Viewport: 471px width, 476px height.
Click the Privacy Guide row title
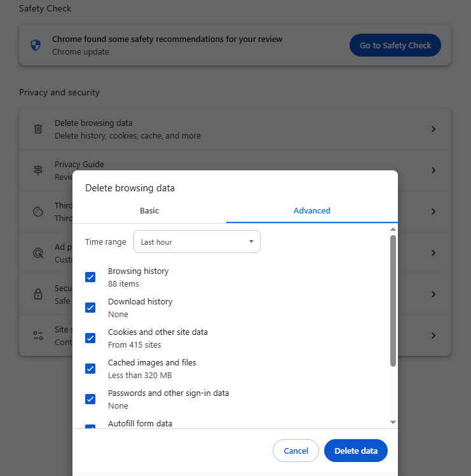(x=79, y=164)
